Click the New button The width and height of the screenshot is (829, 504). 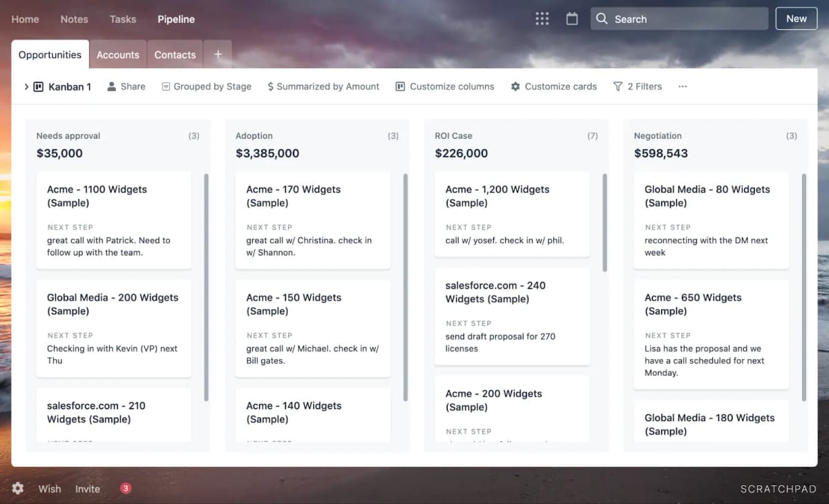tap(797, 19)
